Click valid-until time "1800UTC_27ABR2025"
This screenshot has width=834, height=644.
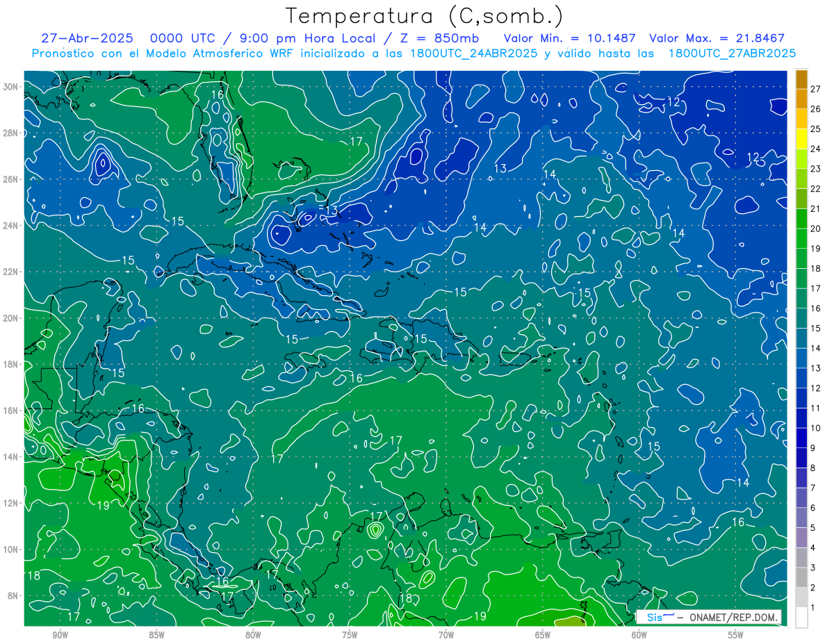[x=732, y=53]
